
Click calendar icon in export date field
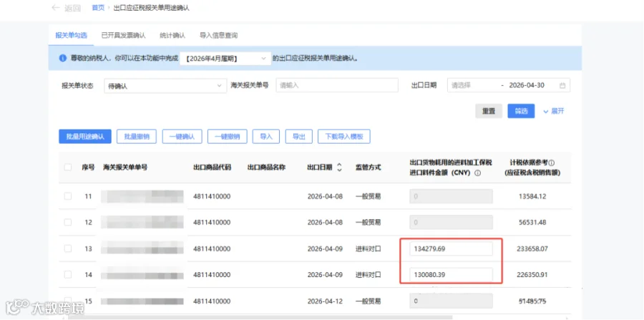562,85
